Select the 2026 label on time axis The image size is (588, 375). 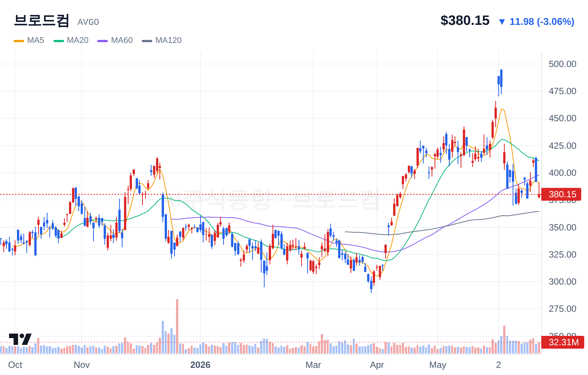click(x=200, y=365)
